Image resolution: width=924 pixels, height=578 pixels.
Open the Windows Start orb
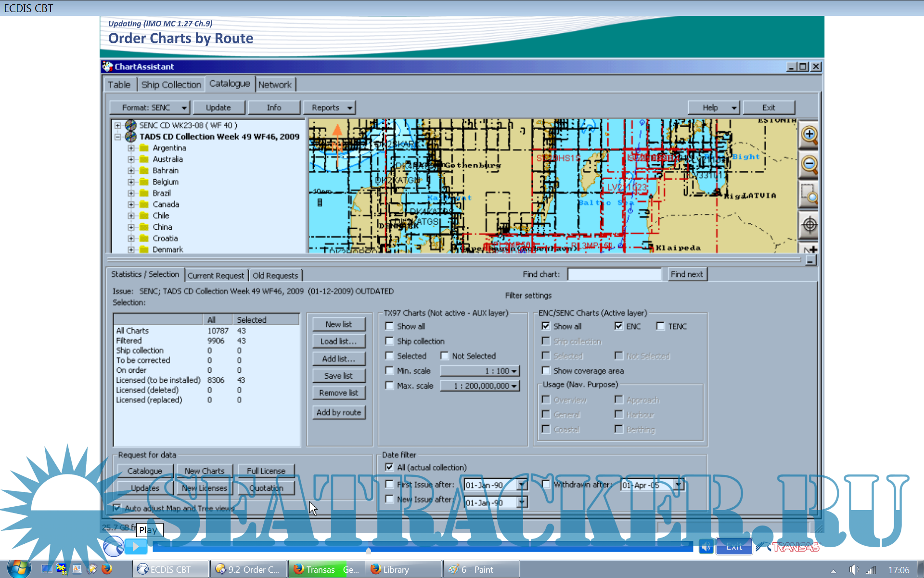coord(18,568)
